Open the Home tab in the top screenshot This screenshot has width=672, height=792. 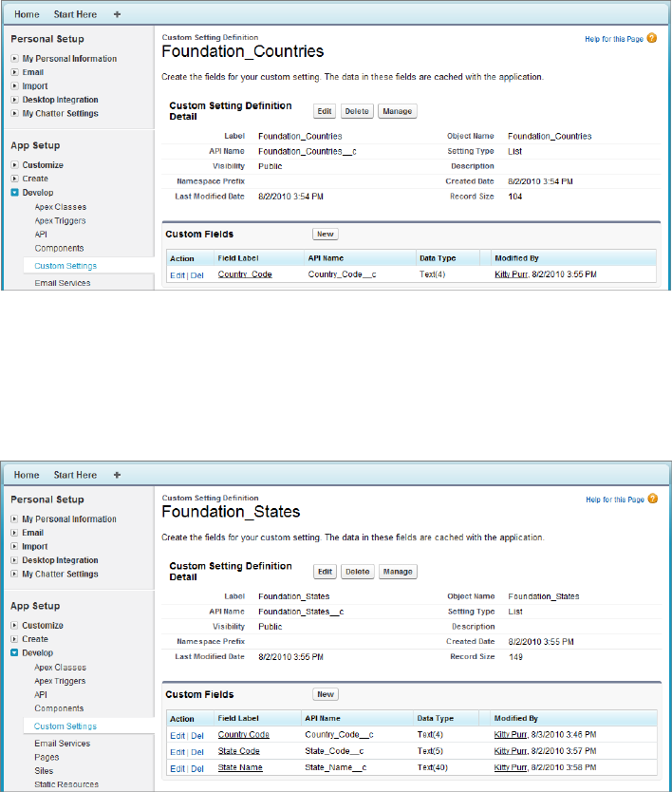tap(27, 14)
